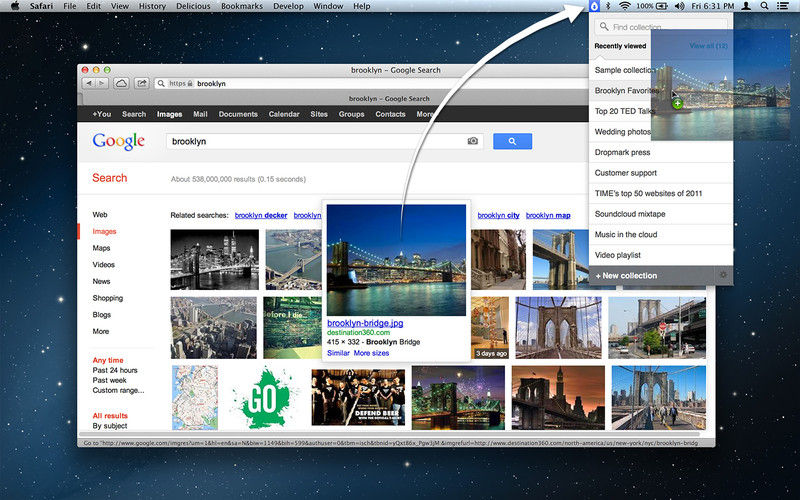Viewport: 800px width, 500px height.
Task: Select News in search sidebar
Action: pyautogui.click(x=101, y=281)
